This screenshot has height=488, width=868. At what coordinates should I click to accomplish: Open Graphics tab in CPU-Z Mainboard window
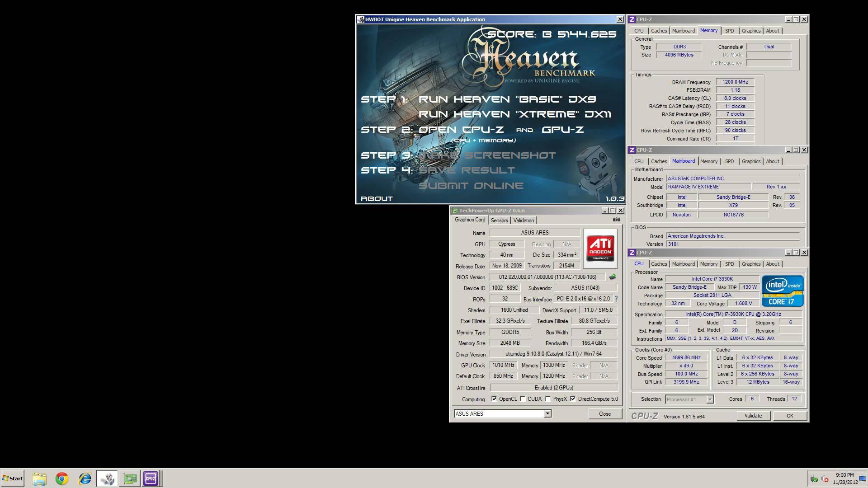(751, 161)
